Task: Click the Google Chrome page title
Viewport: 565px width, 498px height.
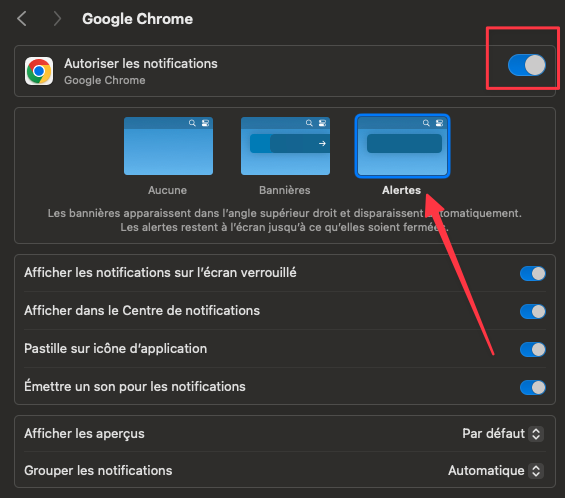Action: [137, 19]
